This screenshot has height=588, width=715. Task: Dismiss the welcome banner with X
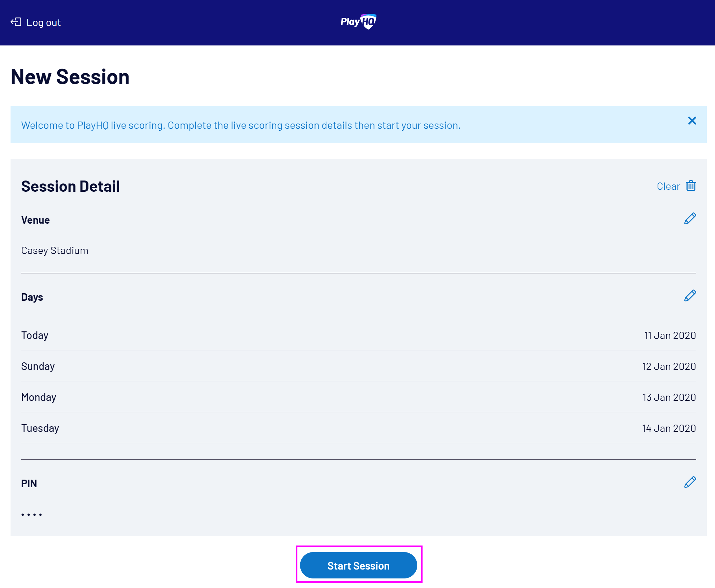click(692, 121)
